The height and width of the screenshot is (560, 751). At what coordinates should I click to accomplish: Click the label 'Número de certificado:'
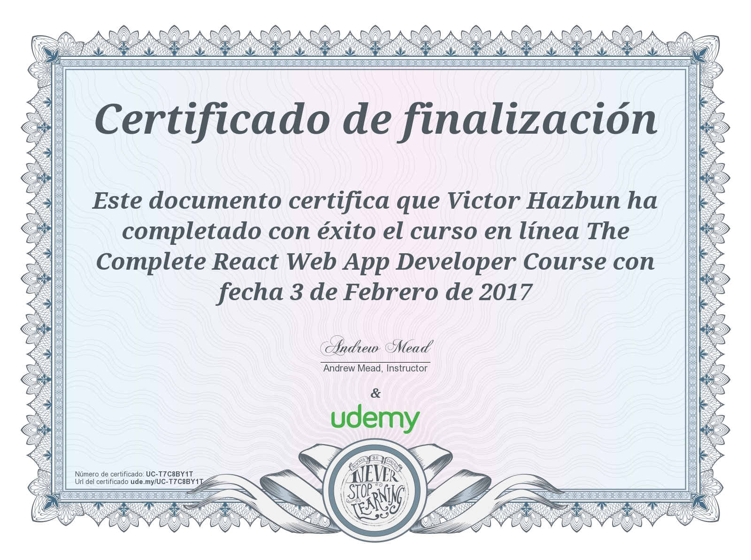[x=110, y=474]
